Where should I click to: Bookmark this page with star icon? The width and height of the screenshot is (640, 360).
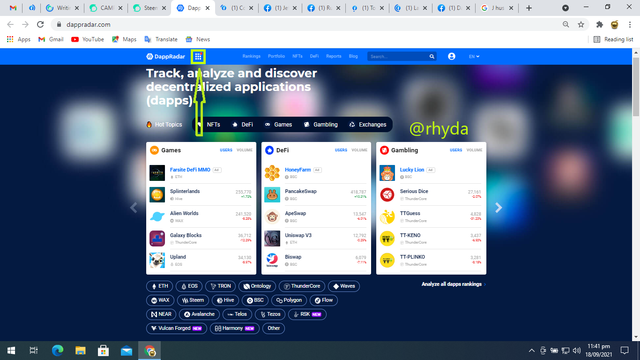click(x=581, y=24)
